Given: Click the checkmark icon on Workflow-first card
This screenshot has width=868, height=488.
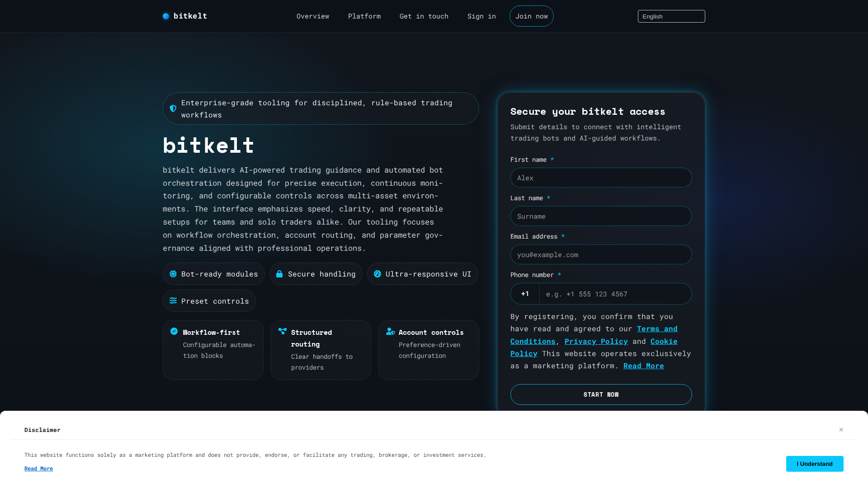Looking at the screenshot, I should pos(174,331).
